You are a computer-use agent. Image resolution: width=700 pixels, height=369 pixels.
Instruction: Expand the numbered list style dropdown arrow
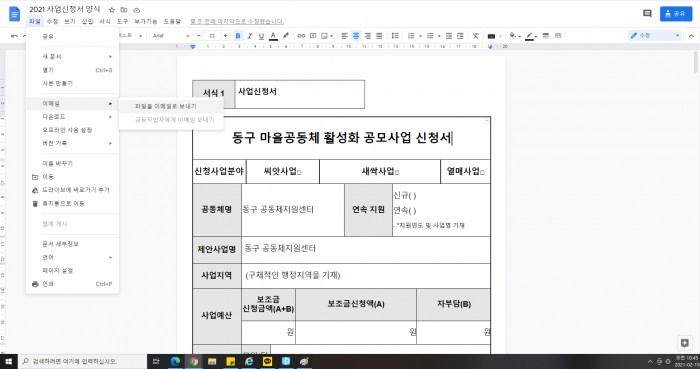click(420, 36)
